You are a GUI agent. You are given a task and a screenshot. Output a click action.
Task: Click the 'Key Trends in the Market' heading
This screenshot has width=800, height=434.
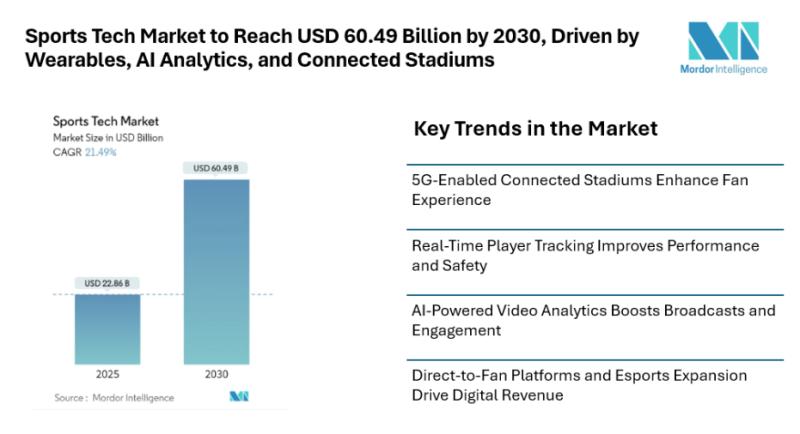point(535,129)
